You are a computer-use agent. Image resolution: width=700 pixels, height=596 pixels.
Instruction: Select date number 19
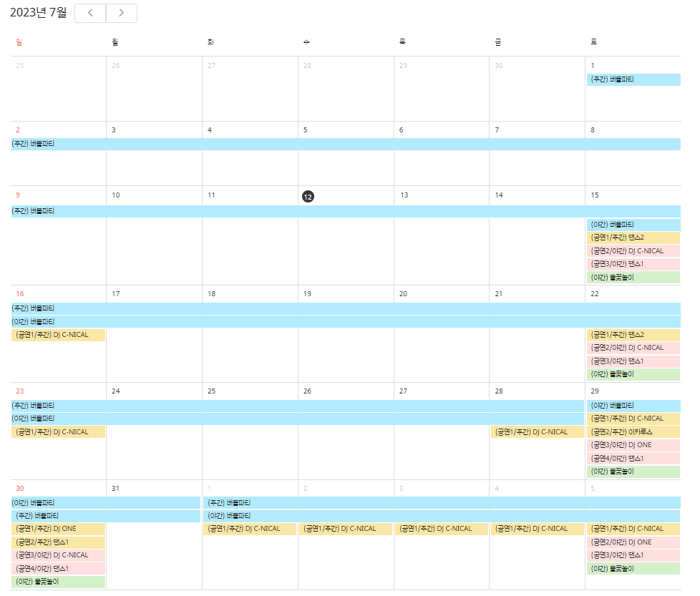point(307,294)
